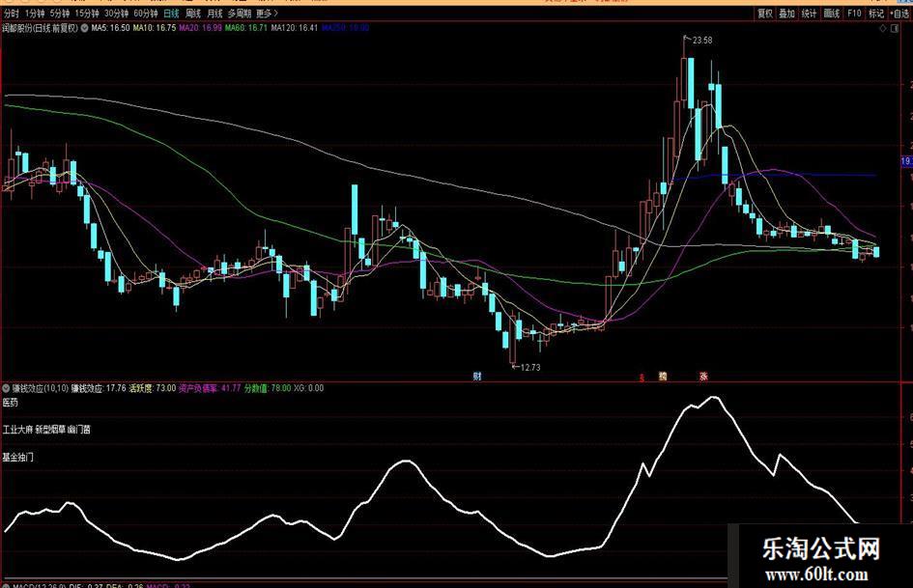913x588 pixels.
Task: Open the F10 company info
Action: point(854,13)
